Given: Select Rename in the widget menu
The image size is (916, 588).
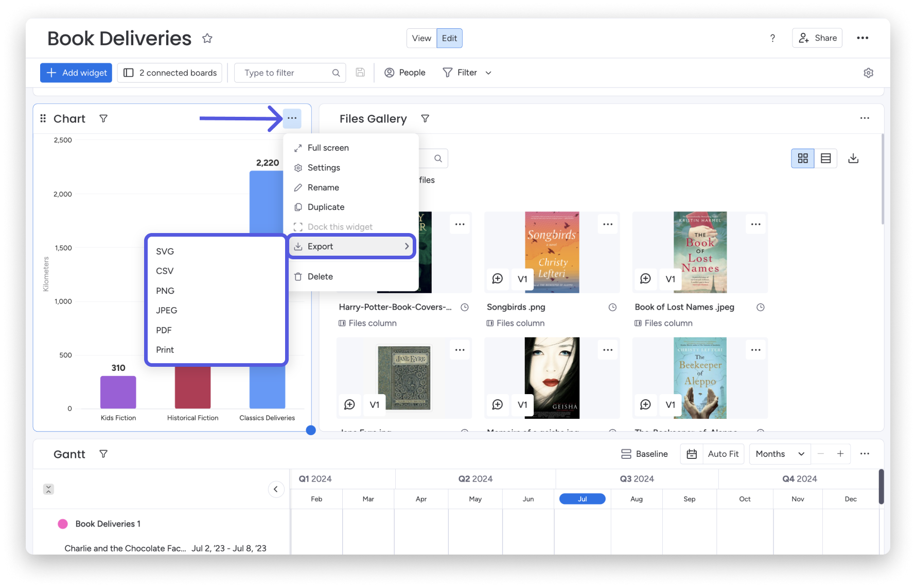Looking at the screenshot, I should coord(351,188).
